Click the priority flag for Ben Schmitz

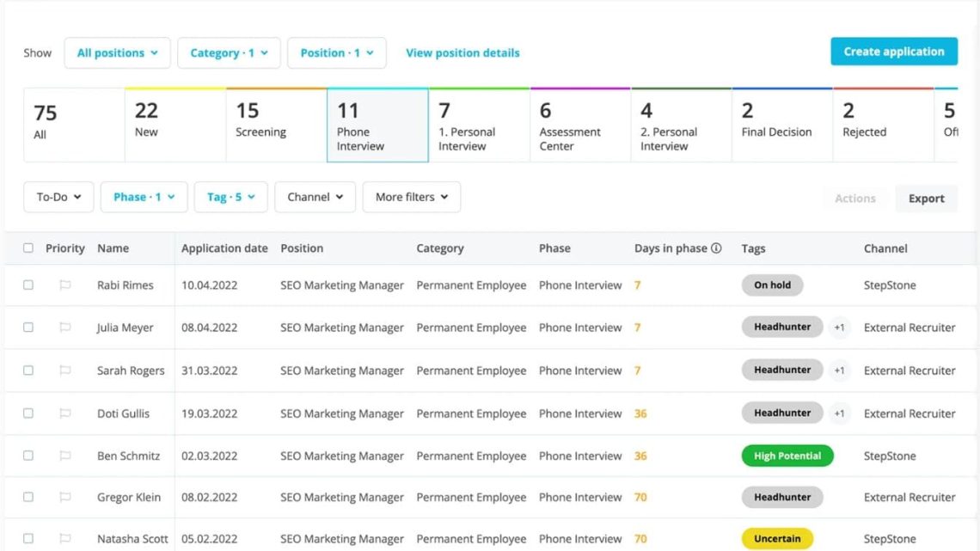pos(64,456)
